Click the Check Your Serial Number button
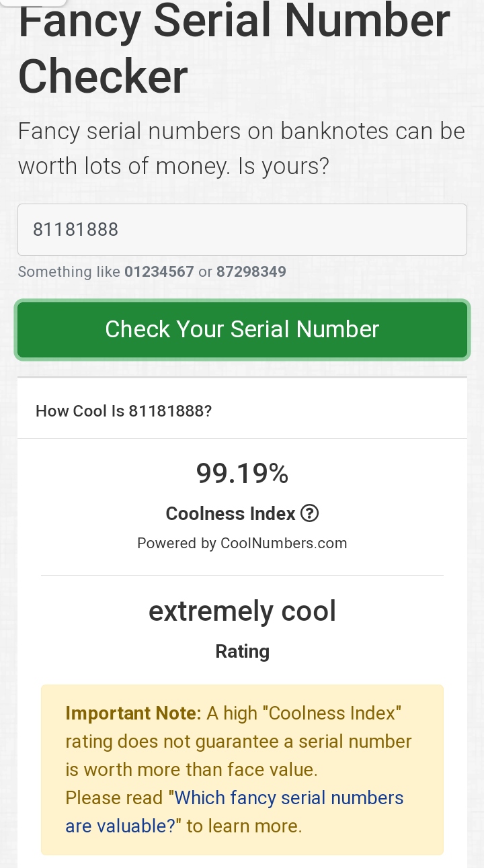 (x=242, y=329)
